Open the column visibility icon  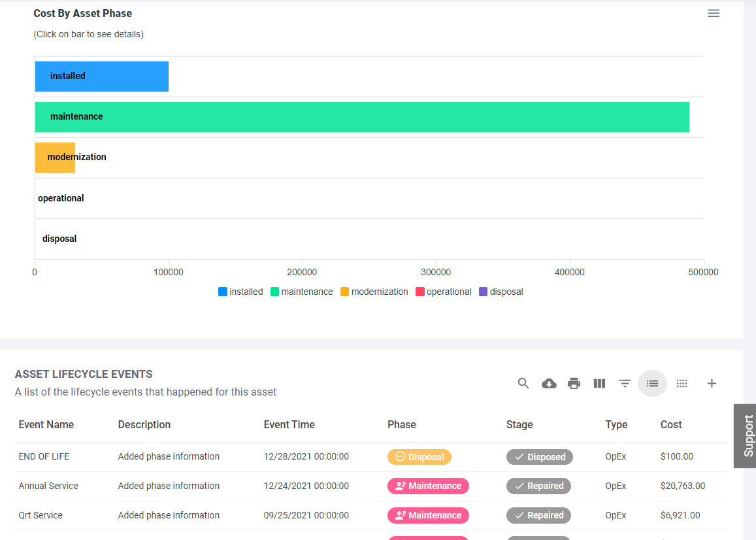[x=599, y=384]
